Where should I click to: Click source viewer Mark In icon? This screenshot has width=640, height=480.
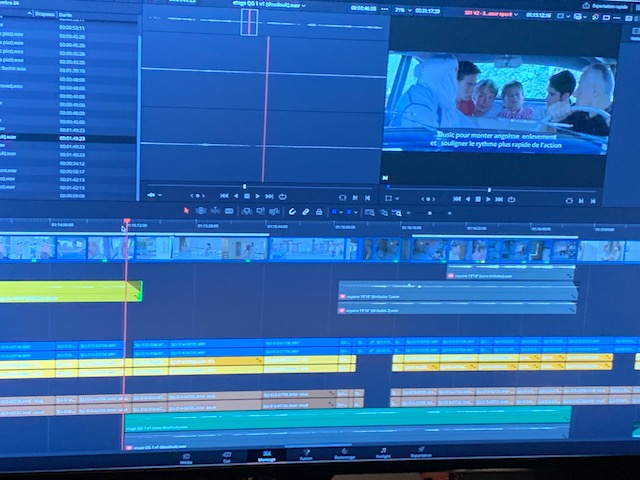[x=355, y=198]
